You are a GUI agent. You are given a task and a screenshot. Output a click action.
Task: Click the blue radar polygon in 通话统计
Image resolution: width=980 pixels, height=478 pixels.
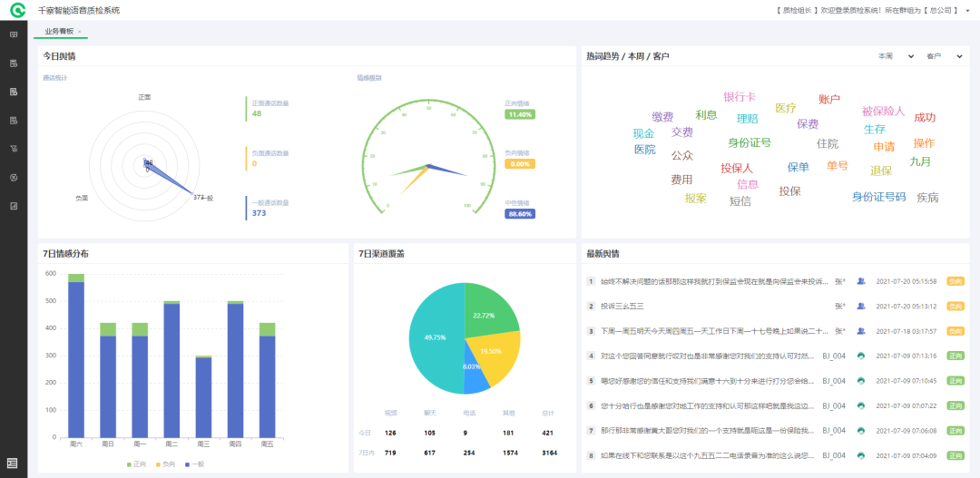tap(166, 176)
